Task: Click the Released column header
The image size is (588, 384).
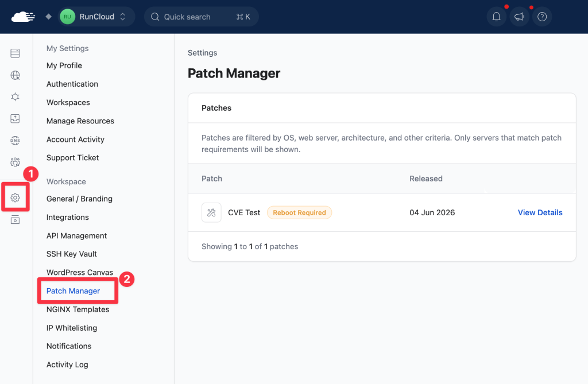Action: tap(426, 179)
